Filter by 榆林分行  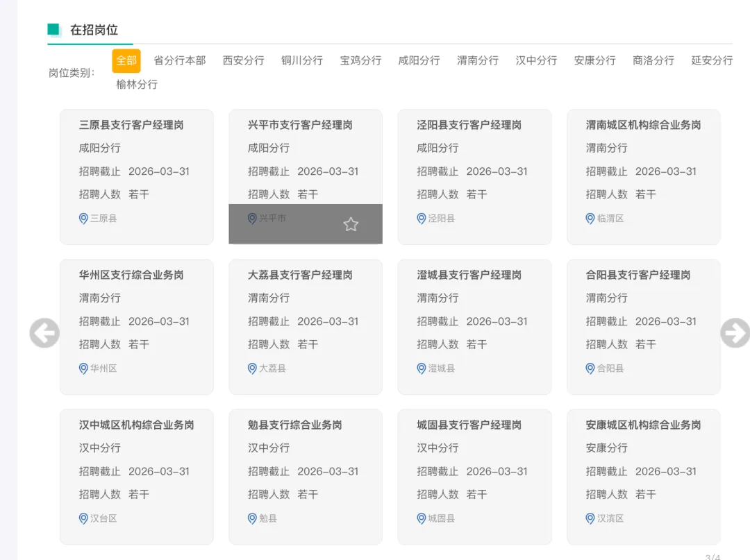coord(137,85)
